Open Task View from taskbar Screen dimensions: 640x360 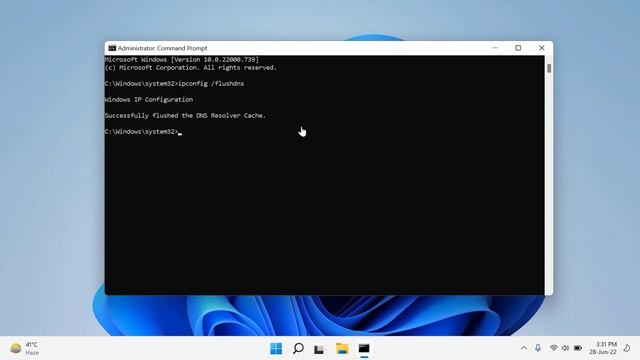[319, 349]
